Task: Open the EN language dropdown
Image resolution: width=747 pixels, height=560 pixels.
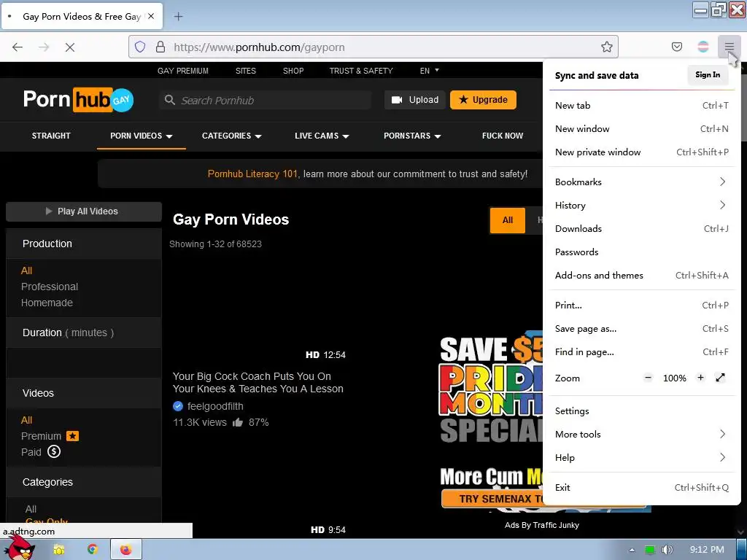Action: (x=429, y=71)
